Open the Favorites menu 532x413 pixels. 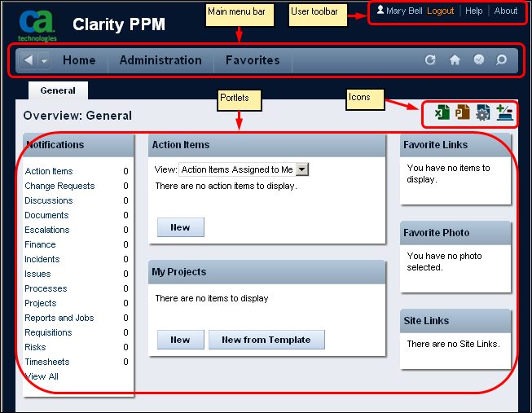coord(253,60)
